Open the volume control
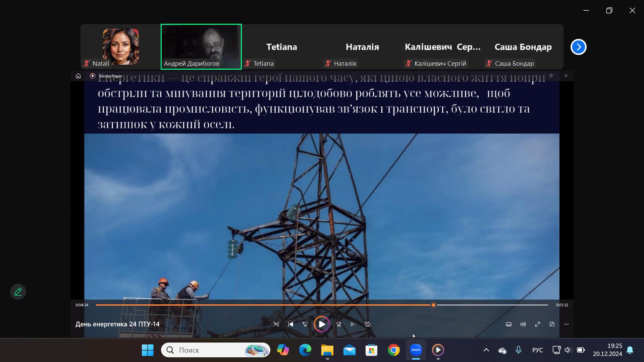This screenshot has width=644, height=362. (x=523, y=324)
